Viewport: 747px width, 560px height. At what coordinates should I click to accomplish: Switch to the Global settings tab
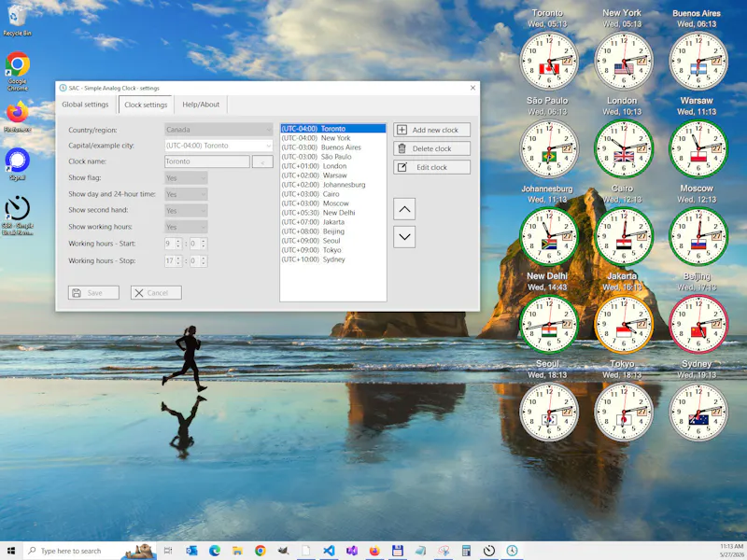click(x=85, y=105)
